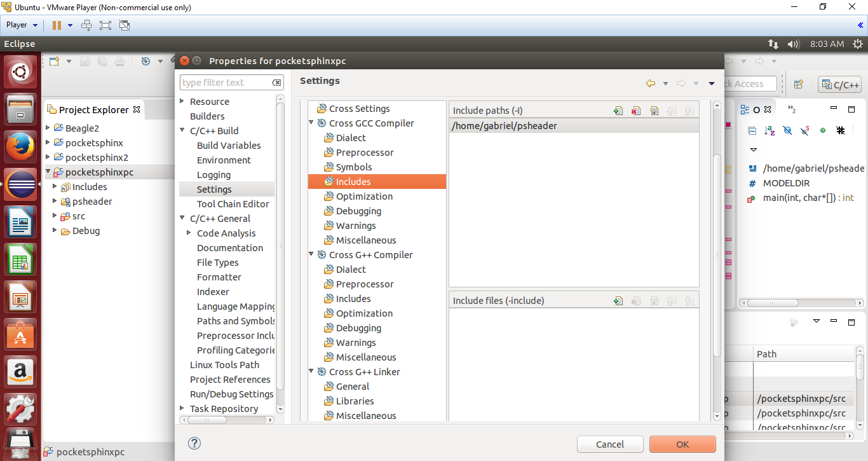The height and width of the screenshot is (461, 868).
Task: Delete the selected include path
Action: point(636,111)
